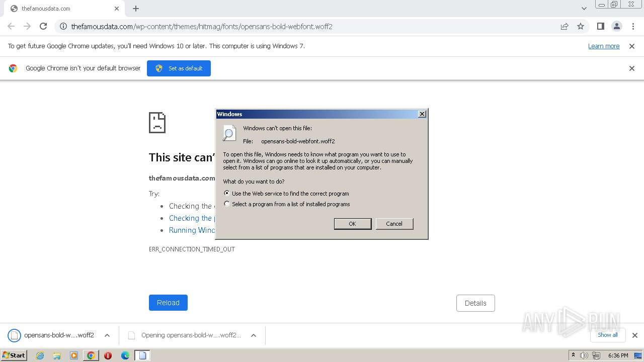The width and height of the screenshot is (644, 362).
Task: Bookmark this page with the star icon
Action: click(x=581, y=26)
